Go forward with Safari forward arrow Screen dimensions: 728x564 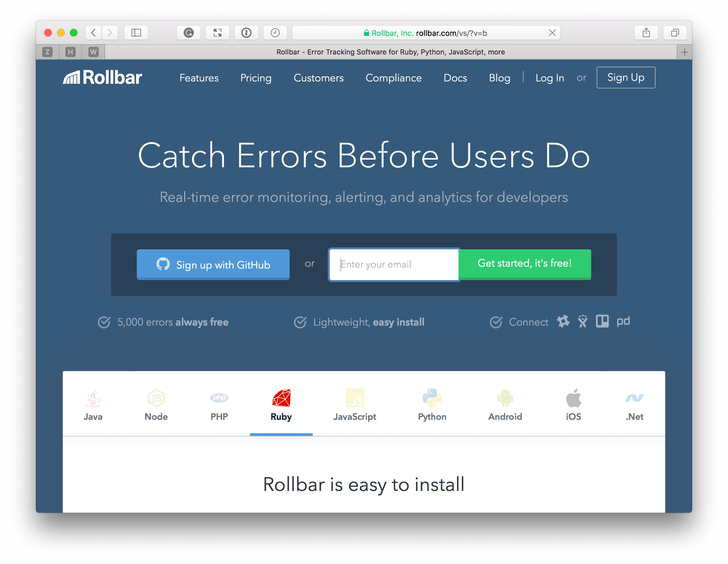tap(110, 33)
